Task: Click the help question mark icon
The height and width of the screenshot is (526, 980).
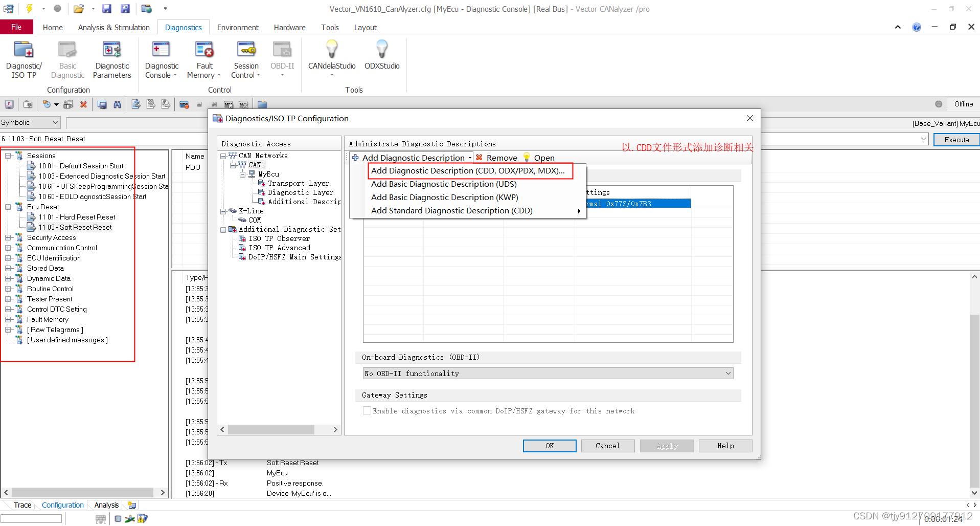Action: pos(917,27)
